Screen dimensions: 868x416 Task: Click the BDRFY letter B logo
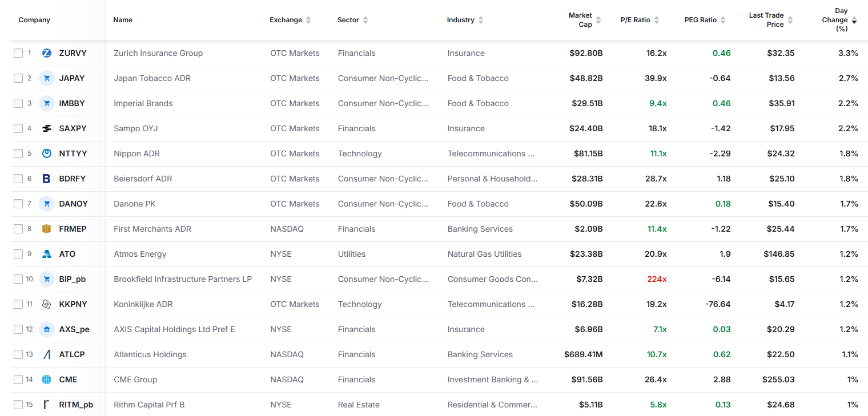click(47, 179)
